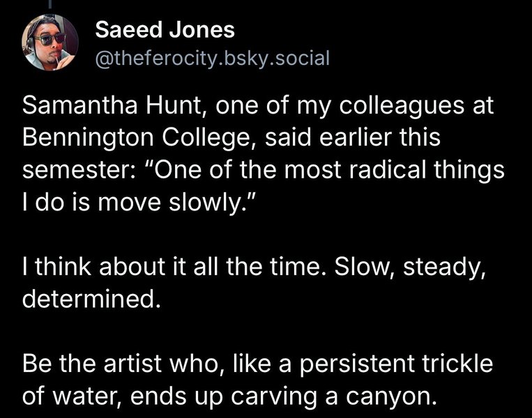Click the phrase of water
Screen dimensions: 532x418
(73, 396)
